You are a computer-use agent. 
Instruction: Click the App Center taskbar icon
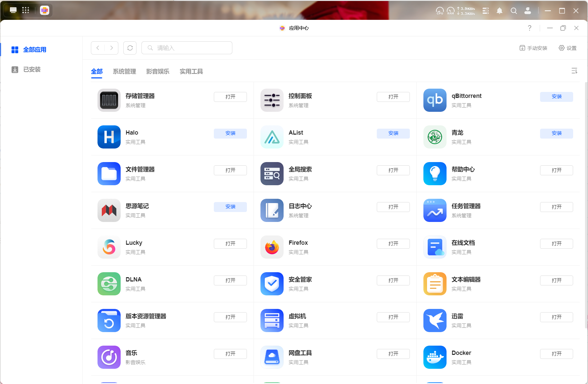[x=45, y=10]
